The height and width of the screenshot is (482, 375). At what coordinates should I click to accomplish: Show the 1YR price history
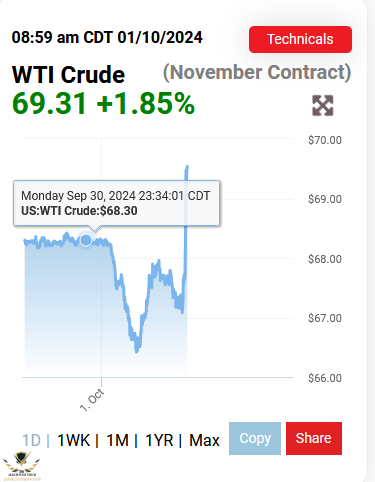(x=159, y=440)
